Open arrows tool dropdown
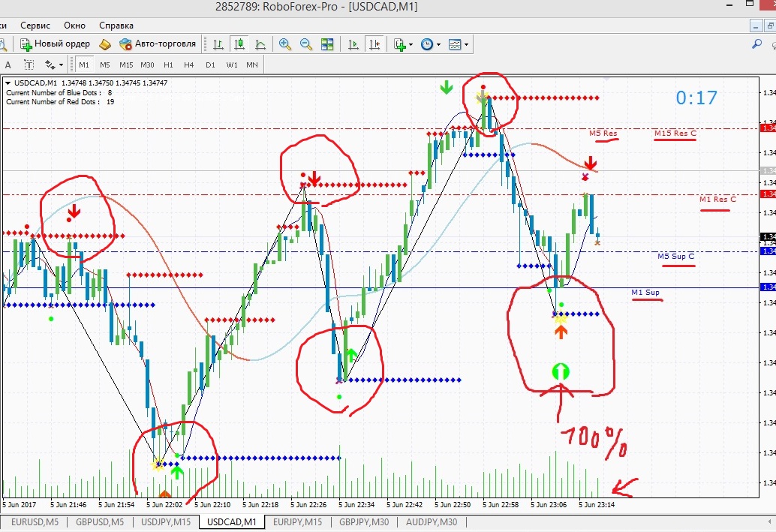The image size is (776, 532). [x=61, y=65]
